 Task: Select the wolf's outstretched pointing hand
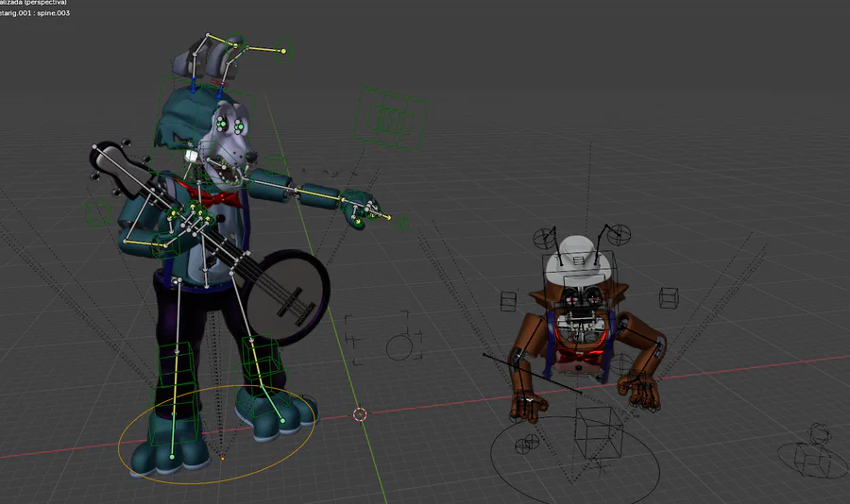pos(362,209)
